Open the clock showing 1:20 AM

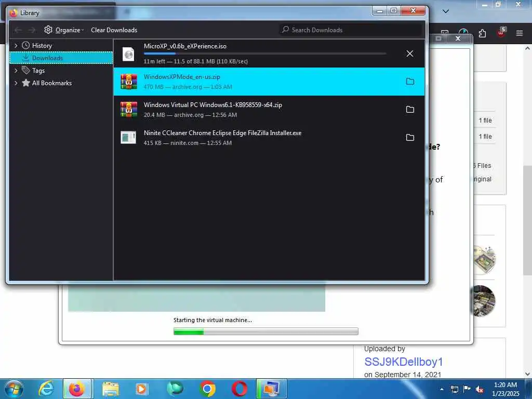[x=506, y=389]
